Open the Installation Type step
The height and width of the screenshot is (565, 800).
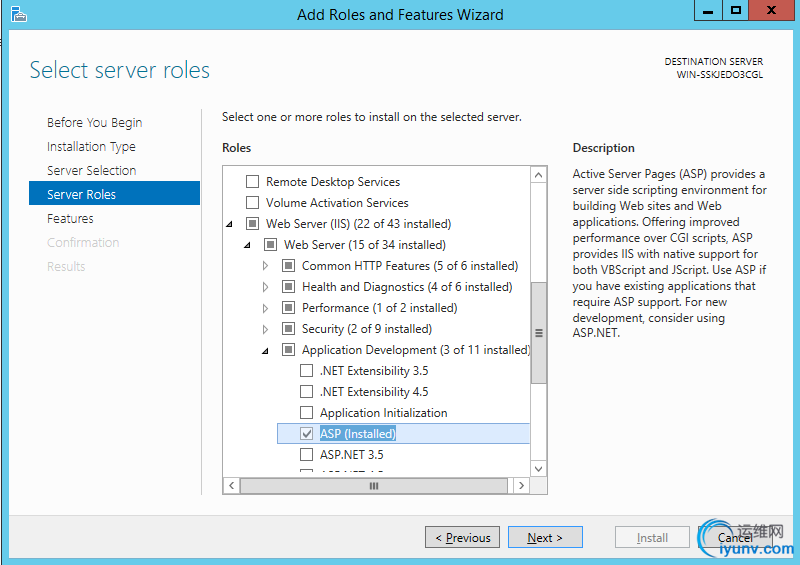point(91,147)
